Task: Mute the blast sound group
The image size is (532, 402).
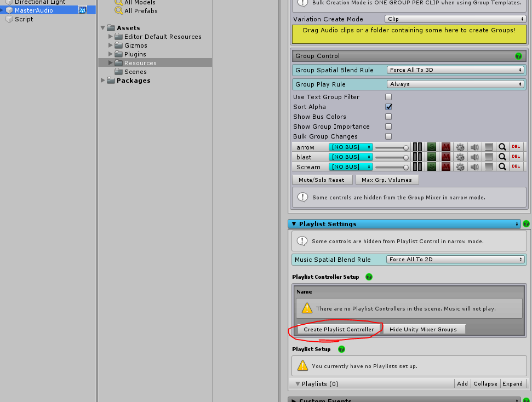Action: [x=446, y=157]
